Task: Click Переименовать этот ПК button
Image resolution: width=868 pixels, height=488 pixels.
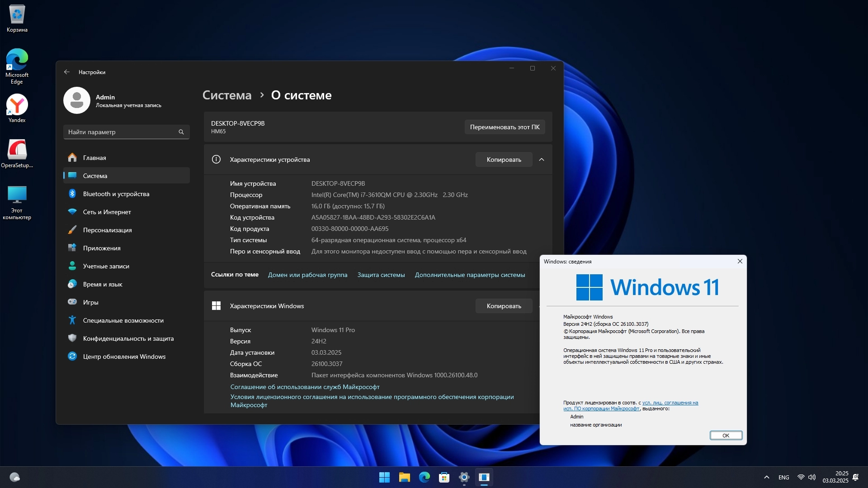Action: tap(505, 127)
